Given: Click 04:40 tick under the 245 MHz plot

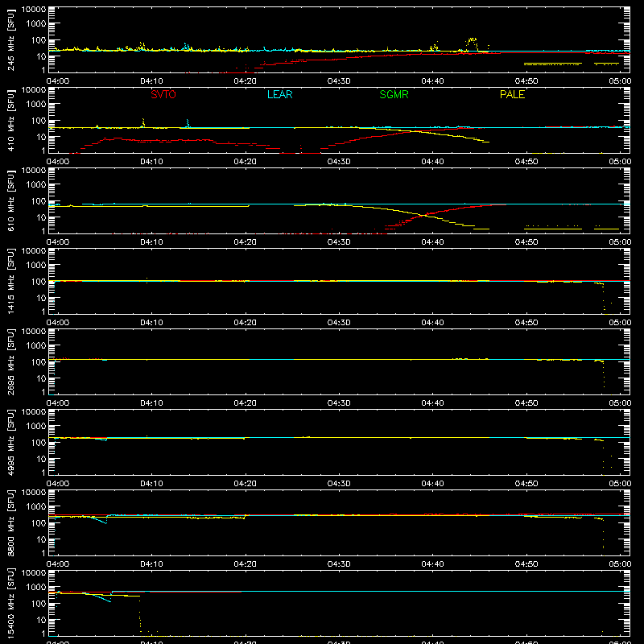Looking at the screenshot, I should pyautogui.click(x=432, y=81).
